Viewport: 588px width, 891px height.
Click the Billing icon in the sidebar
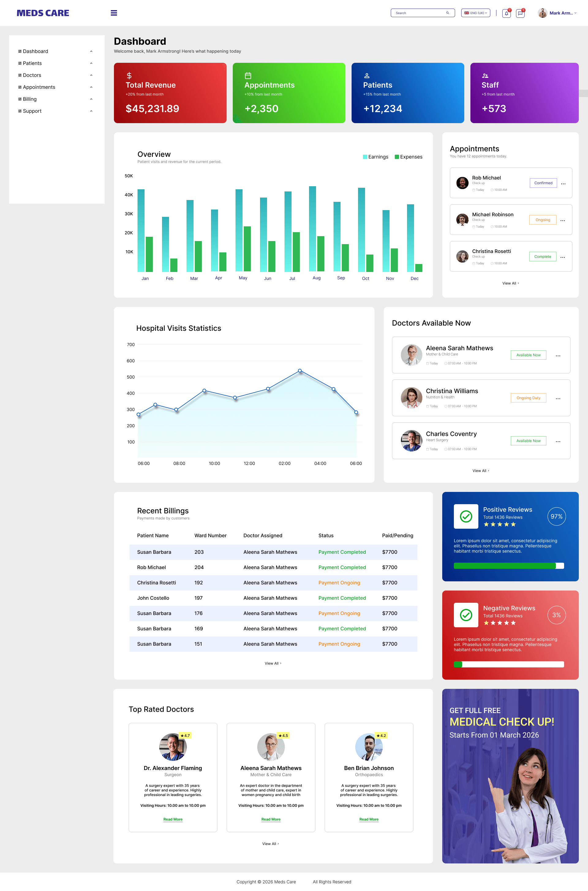(x=20, y=99)
